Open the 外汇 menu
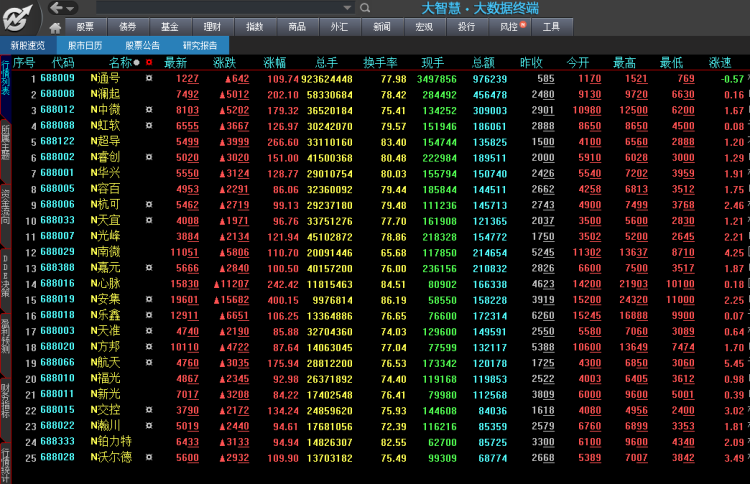Image resolution: width=750 pixels, height=484 pixels. click(340, 27)
